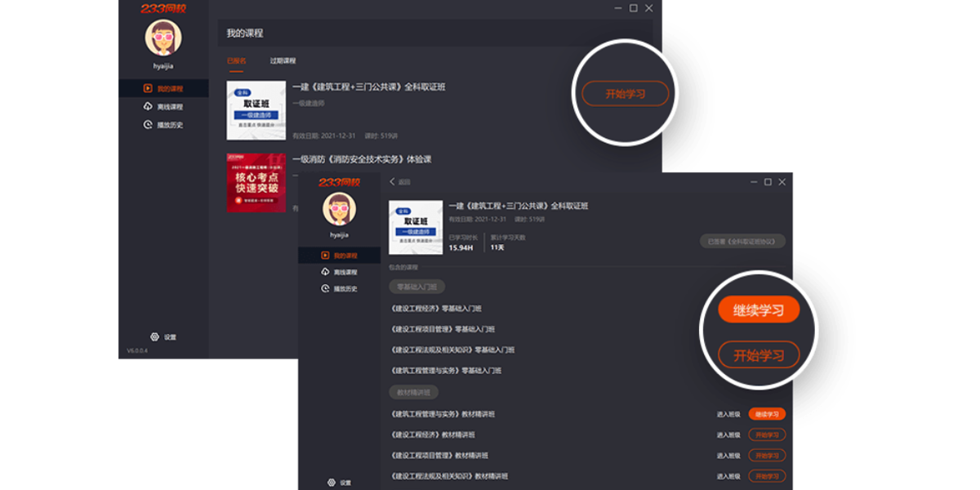Open 播放历史 history icon in back window sidebar
Screen dimensions: 980x490
pyautogui.click(x=148, y=125)
